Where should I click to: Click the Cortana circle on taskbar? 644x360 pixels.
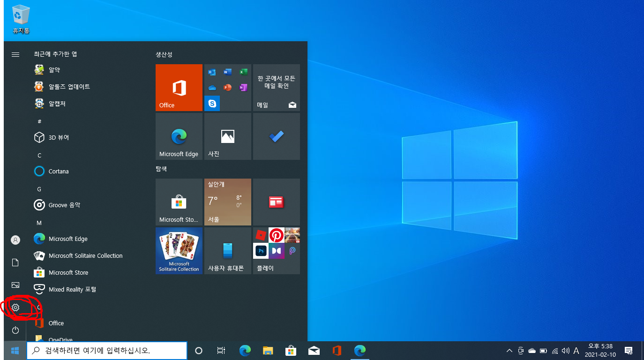tap(199, 350)
